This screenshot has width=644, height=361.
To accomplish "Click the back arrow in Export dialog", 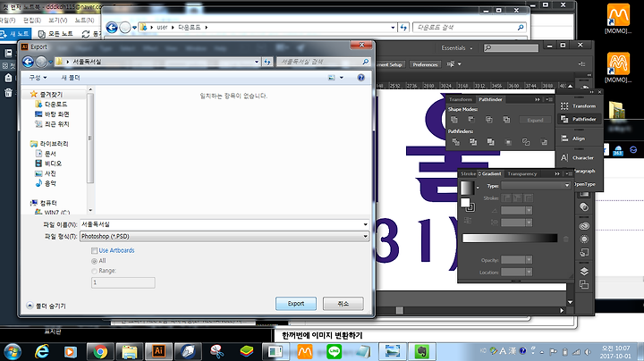I will pyautogui.click(x=28, y=62).
